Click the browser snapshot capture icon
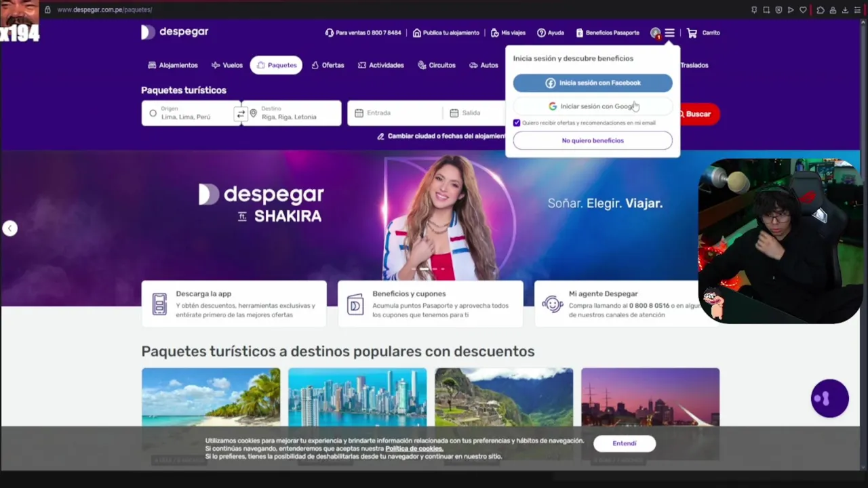This screenshot has height=488, width=868. point(766,9)
